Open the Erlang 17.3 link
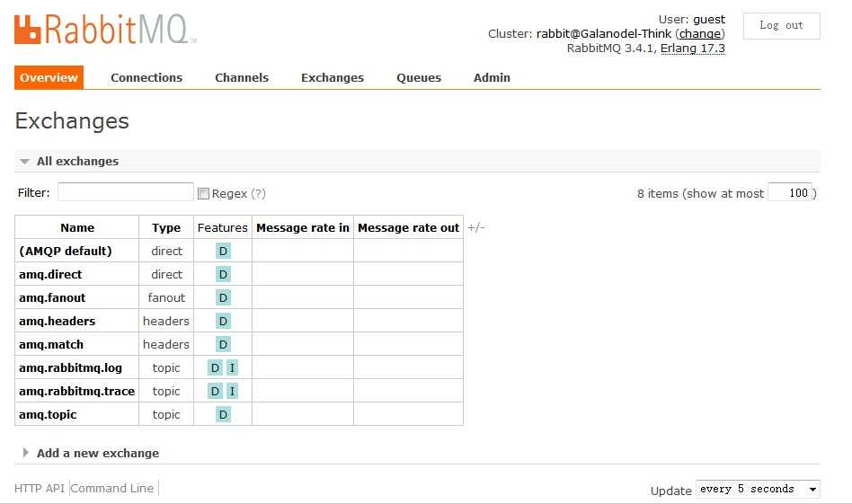The width and height of the screenshot is (852, 504). (x=693, y=49)
